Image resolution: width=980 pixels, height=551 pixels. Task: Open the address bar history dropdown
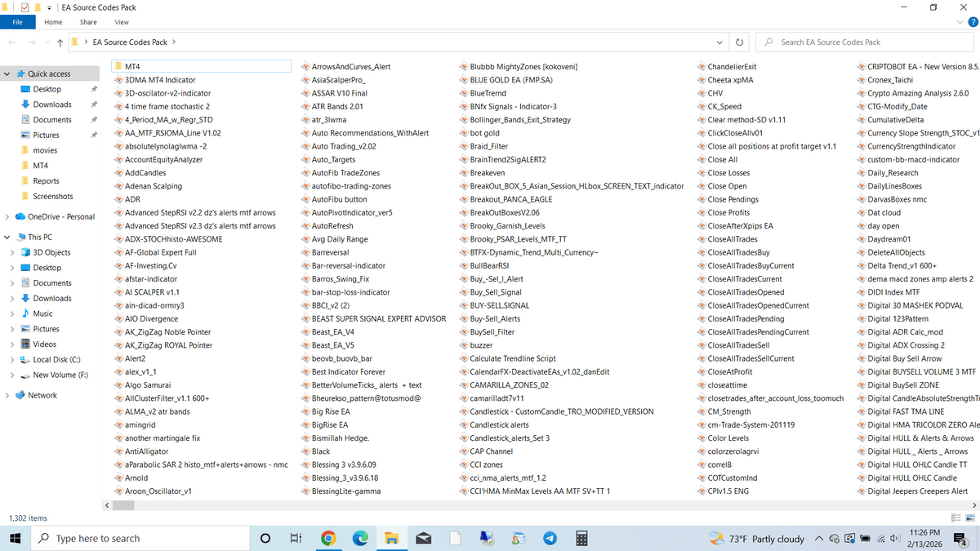click(719, 42)
